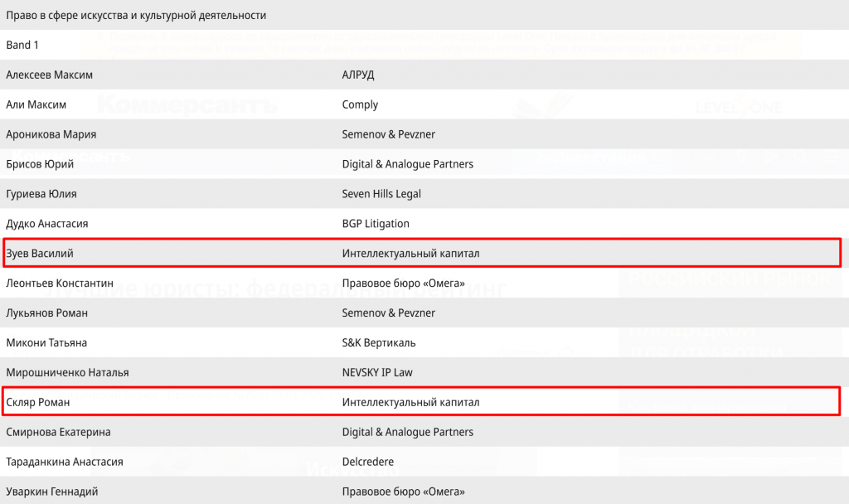
Task: Click the firm cell "Delcredere"
Action: tap(367, 462)
